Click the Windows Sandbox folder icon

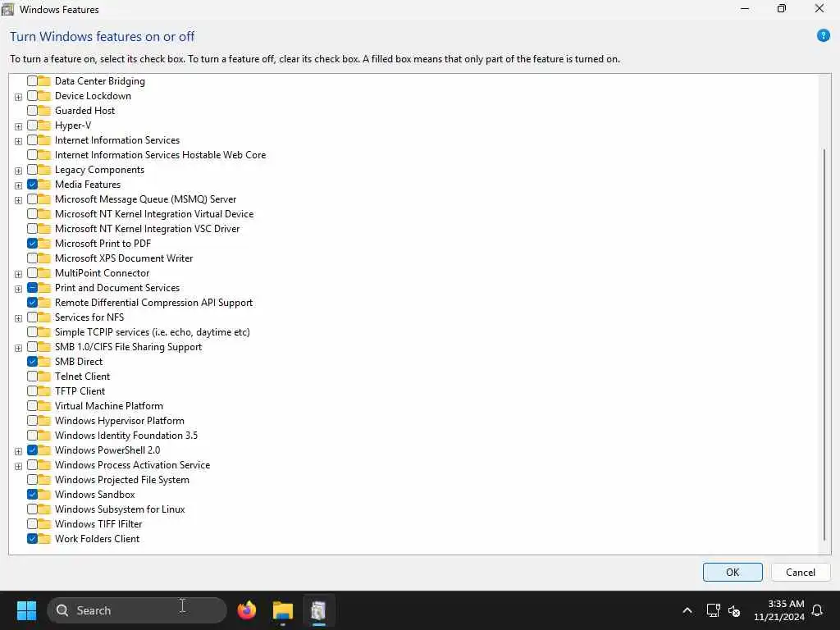(x=44, y=495)
